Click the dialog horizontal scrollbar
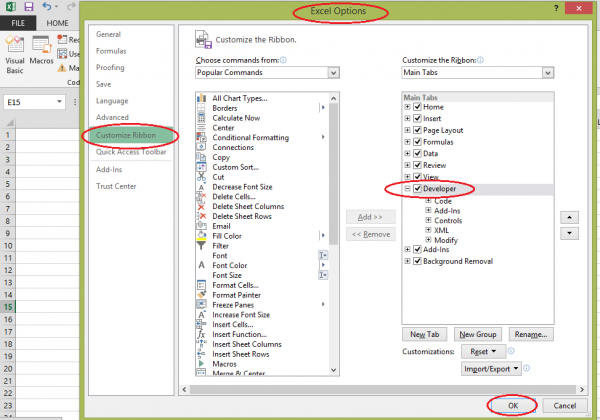This screenshot has height=420, width=600. (383, 389)
